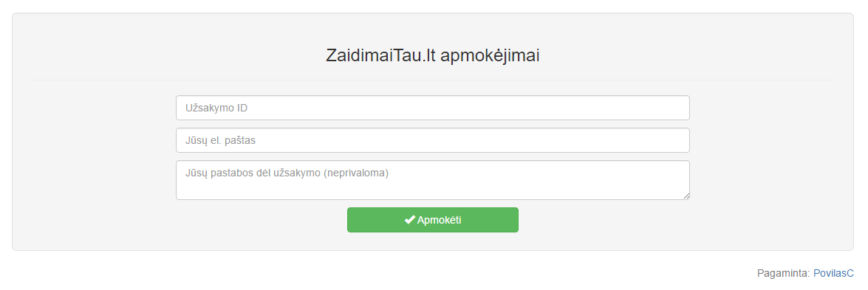Click right end of order ID field

tap(664, 108)
